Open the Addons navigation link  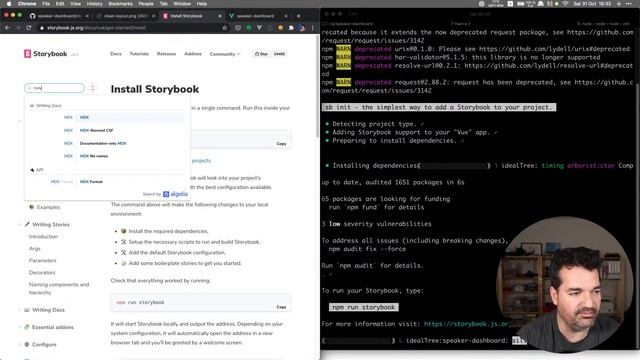click(x=193, y=54)
